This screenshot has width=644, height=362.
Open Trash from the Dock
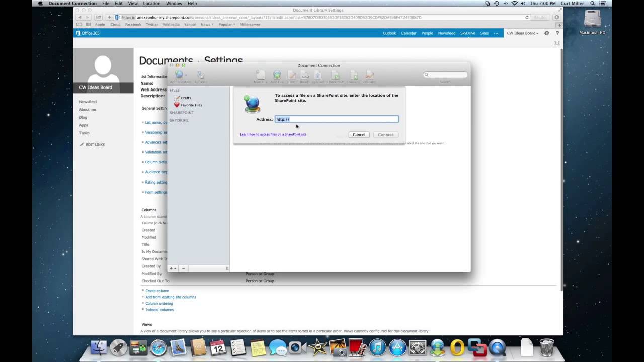pos(546,347)
